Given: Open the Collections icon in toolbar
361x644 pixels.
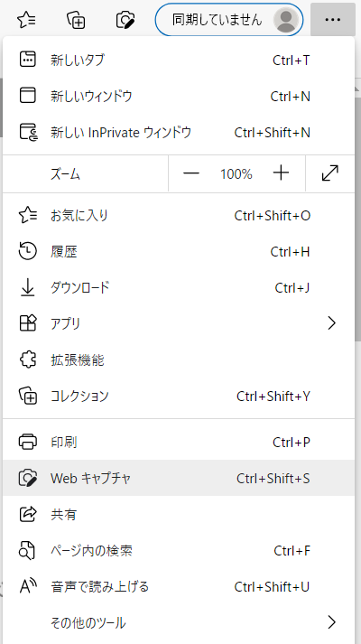Looking at the screenshot, I should (76, 19).
